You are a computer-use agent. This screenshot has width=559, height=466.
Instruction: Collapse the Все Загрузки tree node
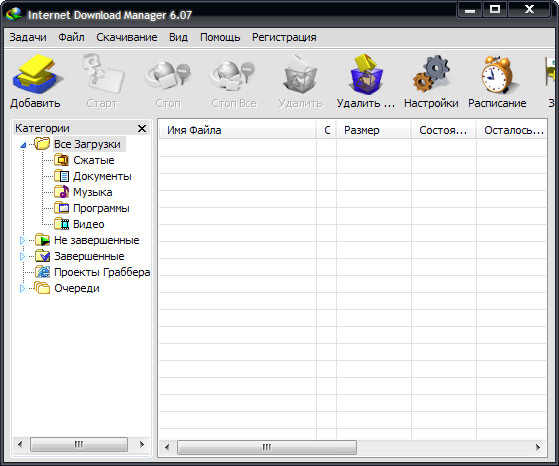click(23, 145)
